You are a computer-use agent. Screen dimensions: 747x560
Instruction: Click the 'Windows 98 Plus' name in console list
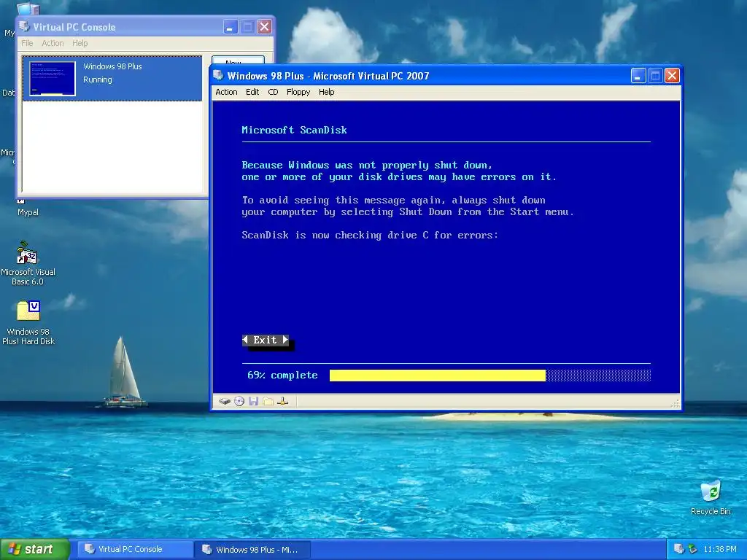click(112, 66)
